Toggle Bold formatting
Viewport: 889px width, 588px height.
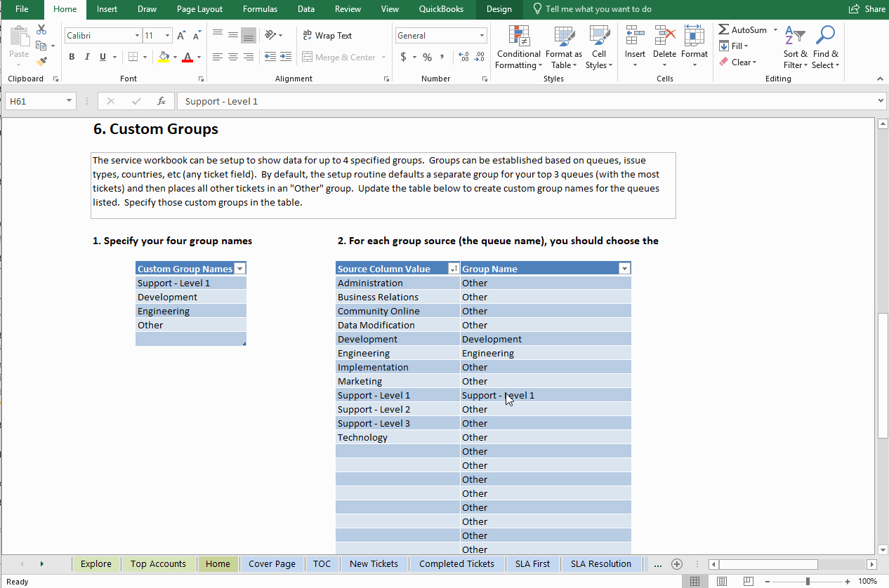click(72, 58)
